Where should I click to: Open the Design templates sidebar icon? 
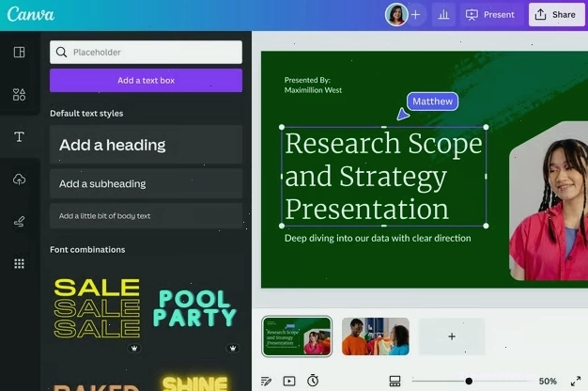coord(19,52)
